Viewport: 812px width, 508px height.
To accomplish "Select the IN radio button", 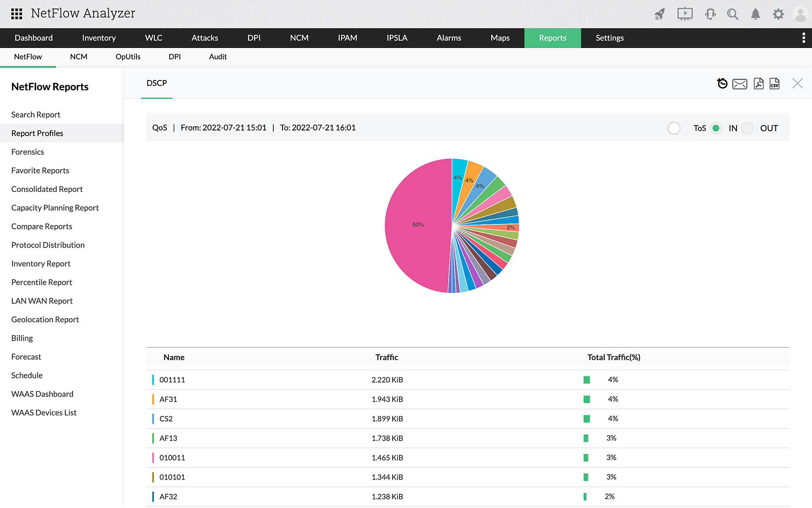I will pos(716,128).
